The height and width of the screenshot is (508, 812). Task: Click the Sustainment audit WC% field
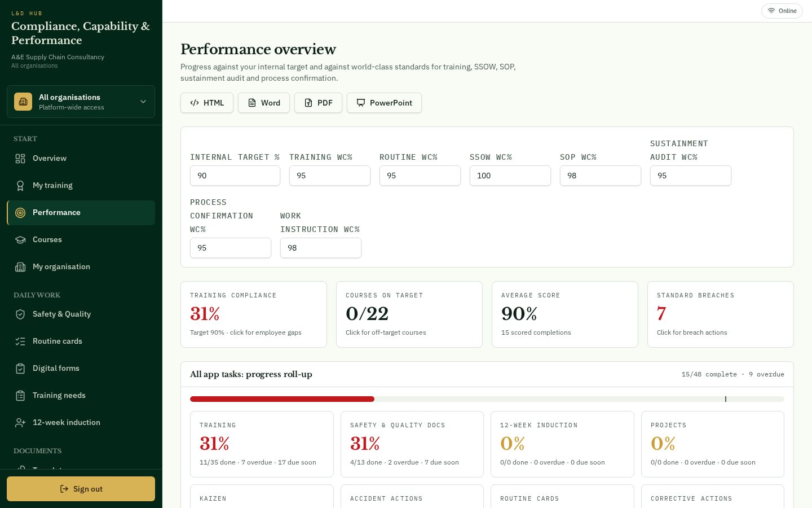(x=691, y=176)
